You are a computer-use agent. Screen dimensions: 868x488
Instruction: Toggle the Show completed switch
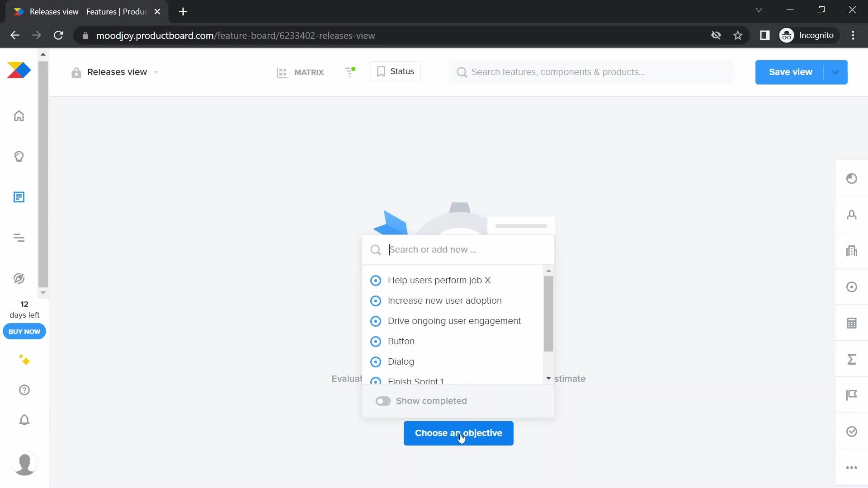[x=383, y=401]
